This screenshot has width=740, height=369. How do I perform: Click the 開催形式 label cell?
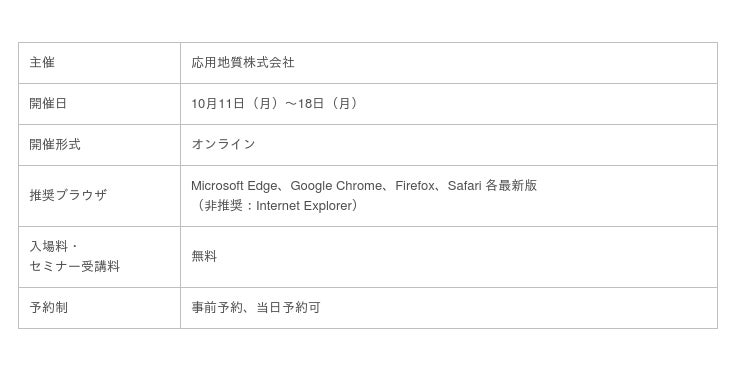[x=99, y=145]
